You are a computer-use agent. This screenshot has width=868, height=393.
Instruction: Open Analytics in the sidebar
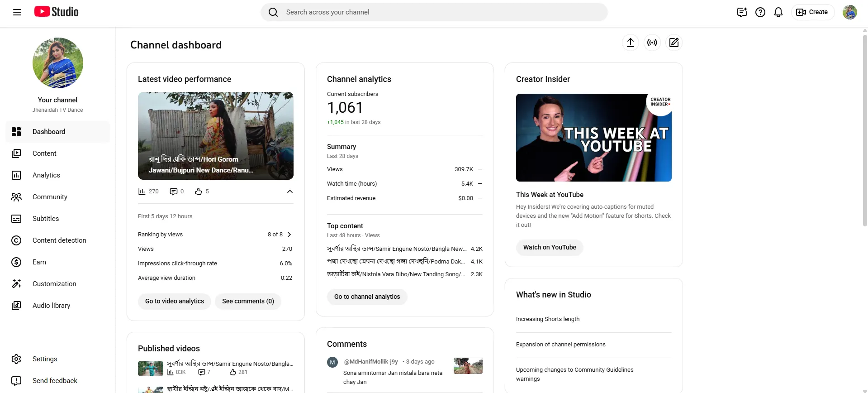[x=58, y=175]
